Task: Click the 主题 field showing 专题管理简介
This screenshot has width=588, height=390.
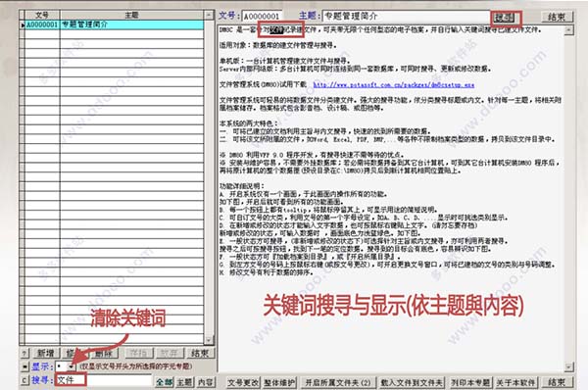Action: [x=406, y=16]
